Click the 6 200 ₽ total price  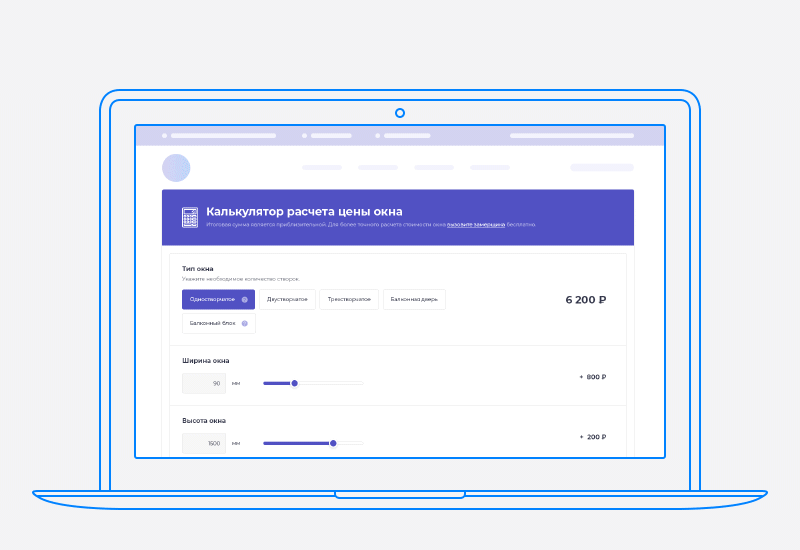[x=586, y=299]
